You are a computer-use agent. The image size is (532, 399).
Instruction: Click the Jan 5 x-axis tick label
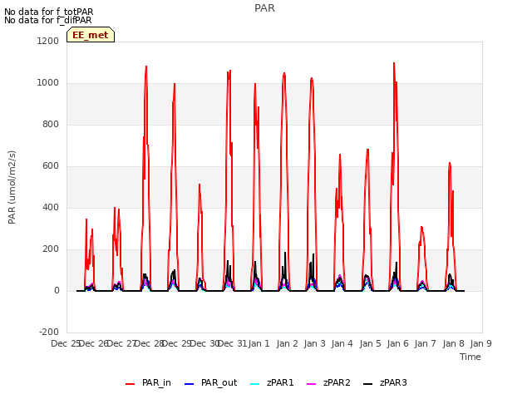coord(370,343)
